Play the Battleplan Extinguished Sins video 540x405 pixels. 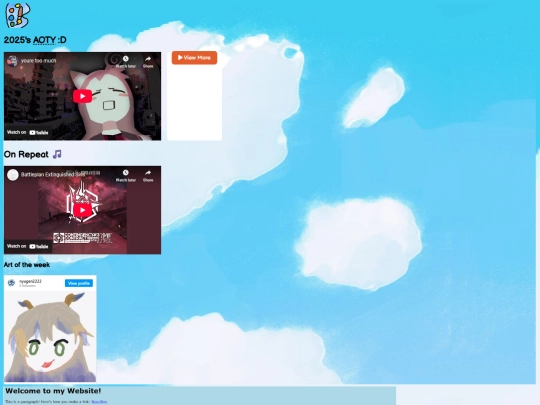82,210
